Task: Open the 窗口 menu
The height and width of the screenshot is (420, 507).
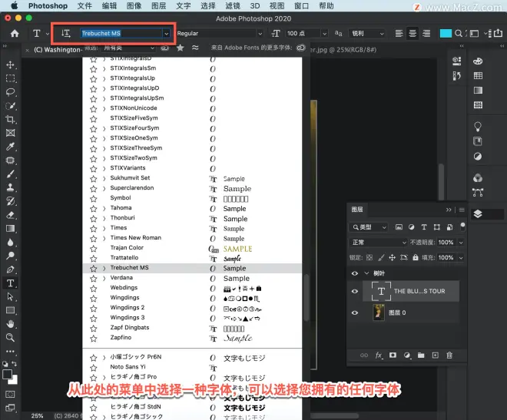Action: pyautogui.click(x=301, y=6)
